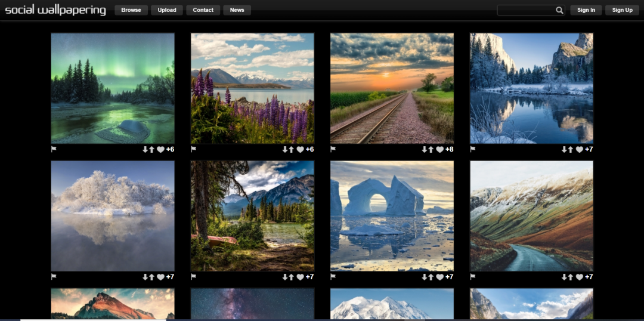This screenshot has height=321, width=644.
Task: Downvote the snowy Yosemite reflection wallpaper
Action: pos(564,150)
